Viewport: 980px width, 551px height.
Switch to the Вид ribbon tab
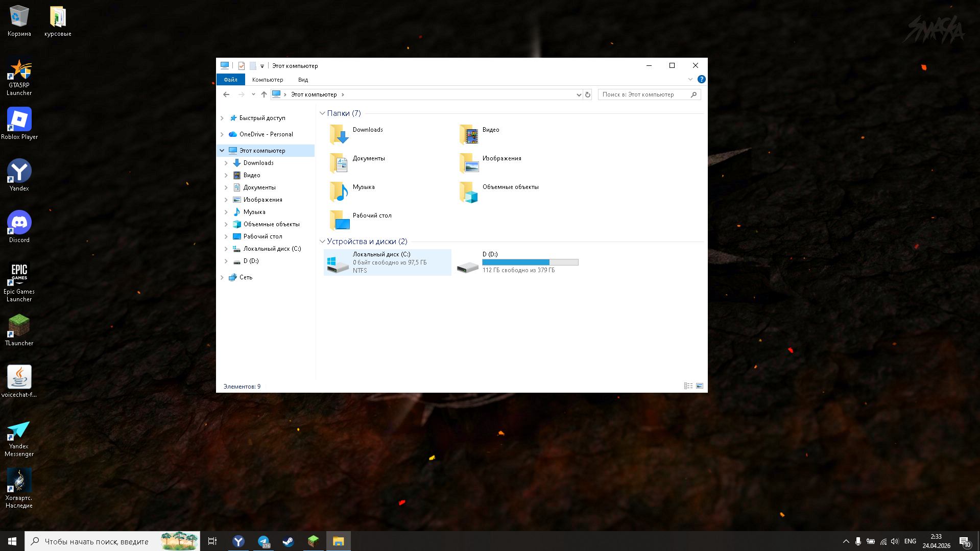click(303, 80)
